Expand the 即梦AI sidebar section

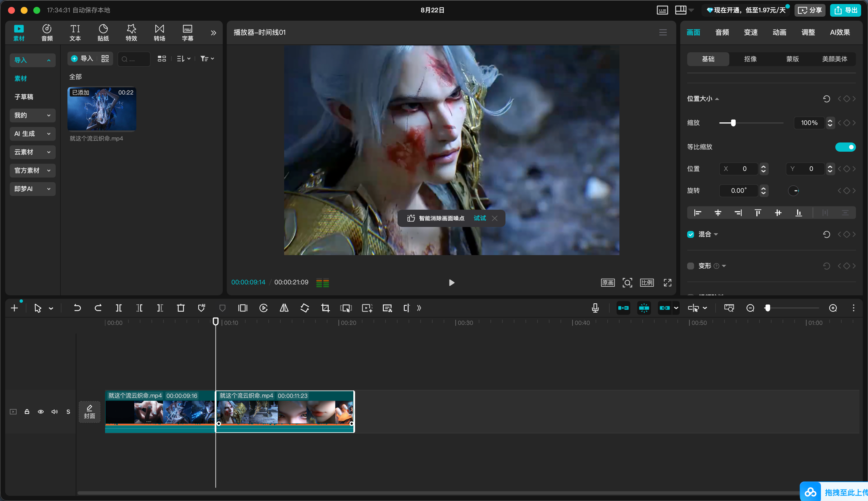(x=33, y=189)
